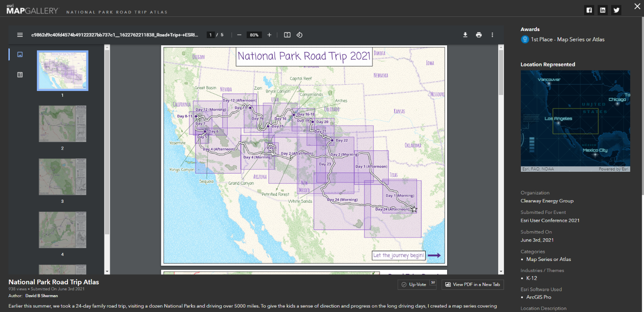This screenshot has height=312, width=644.
Task: Close the map gallery overlay
Action: click(x=636, y=7)
